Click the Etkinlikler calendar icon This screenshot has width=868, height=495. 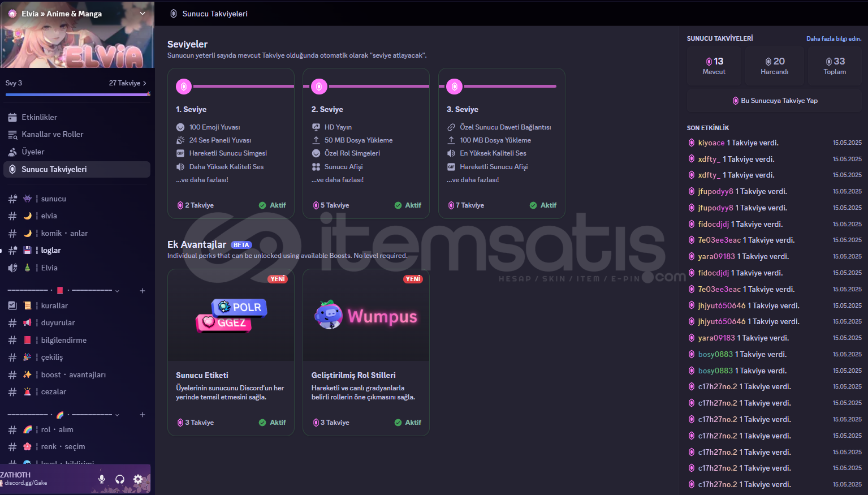point(12,117)
